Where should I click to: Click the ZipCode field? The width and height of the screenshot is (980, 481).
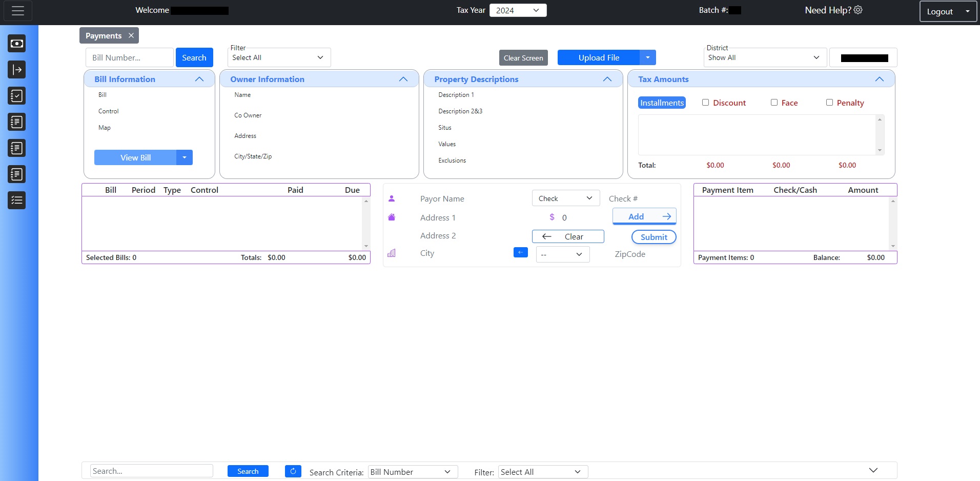pyautogui.click(x=643, y=254)
